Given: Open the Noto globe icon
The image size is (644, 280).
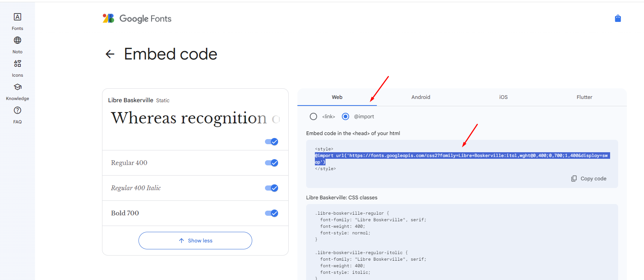Looking at the screenshot, I should coord(17,40).
